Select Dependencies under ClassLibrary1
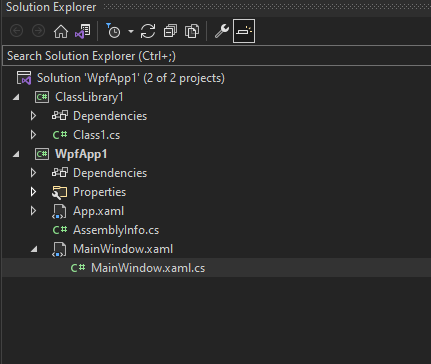The image size is (431, 364). tap(110, 116)
